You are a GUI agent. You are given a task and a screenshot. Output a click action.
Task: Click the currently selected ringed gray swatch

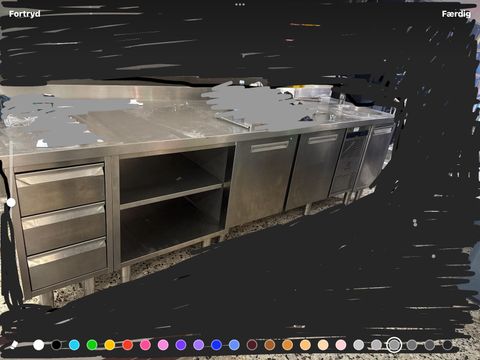(x=394, y=345)
